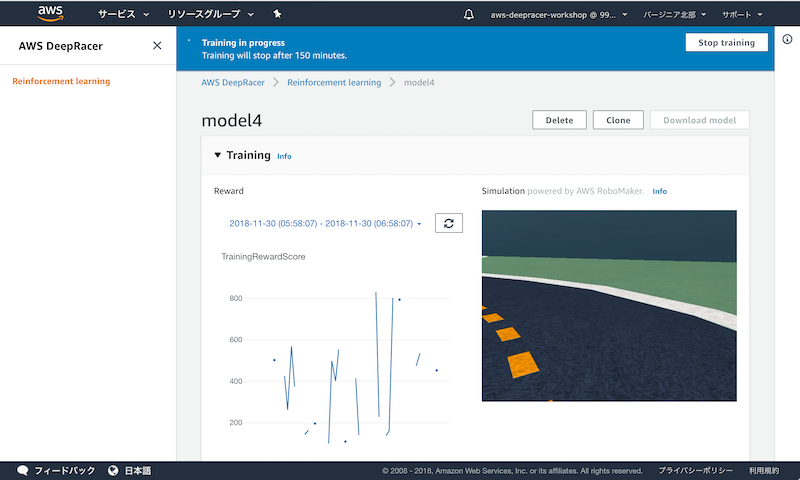Change language via 日本語
The width and height of the screenshot is (800, 480).
pos(138,470)
